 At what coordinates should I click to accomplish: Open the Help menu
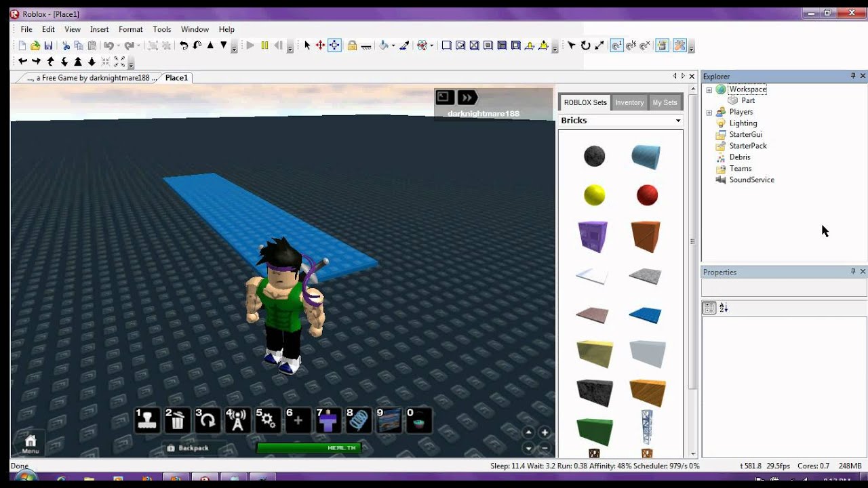pos(226,29)
